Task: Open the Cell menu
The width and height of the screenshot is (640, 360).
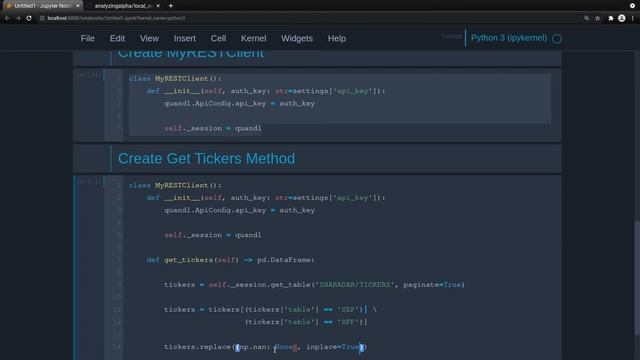Action: [218, 38]
